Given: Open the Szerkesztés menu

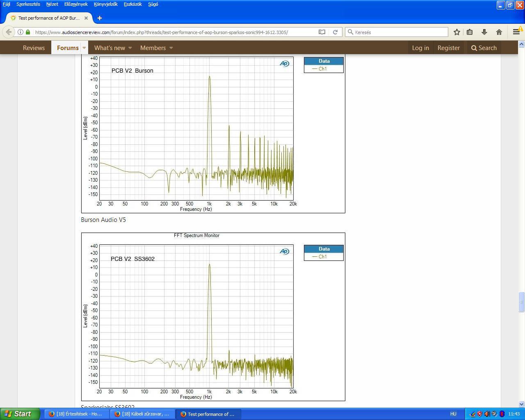Looking at the screenshot, I should point(28,4).
